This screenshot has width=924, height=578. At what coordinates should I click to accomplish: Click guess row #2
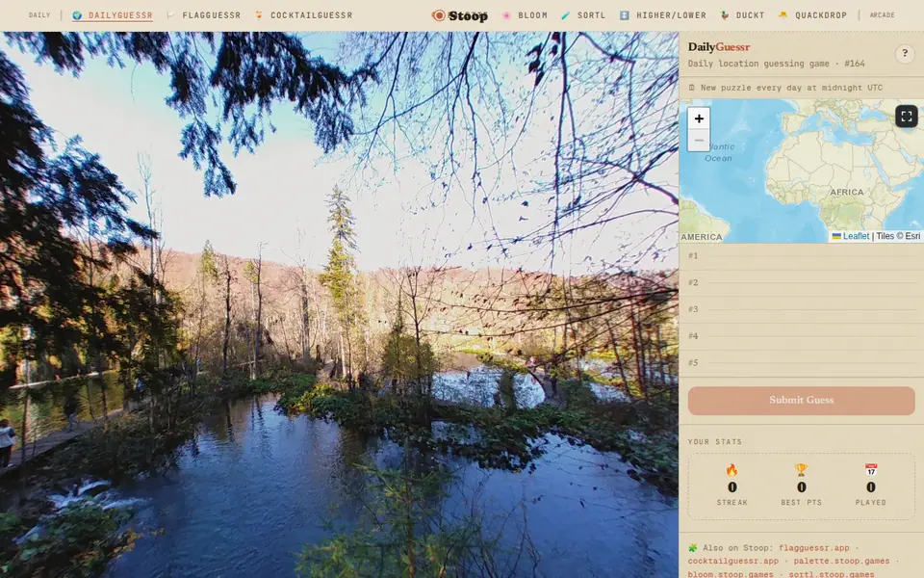tap(802, 282)
